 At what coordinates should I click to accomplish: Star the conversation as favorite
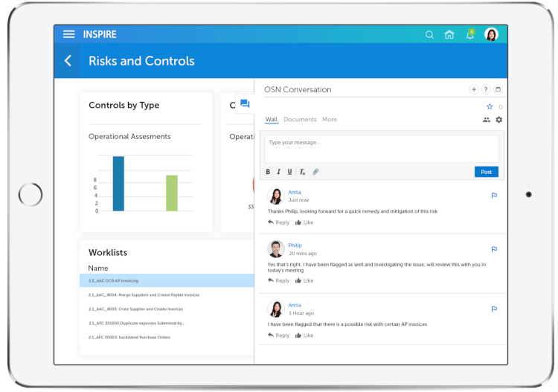click(x=490, y=106)
